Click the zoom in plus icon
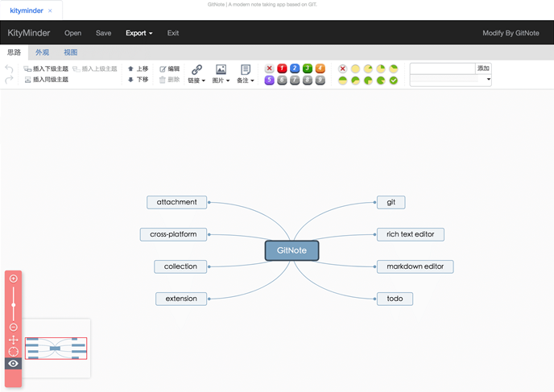The image size is (554, 392). click(14, 279)
